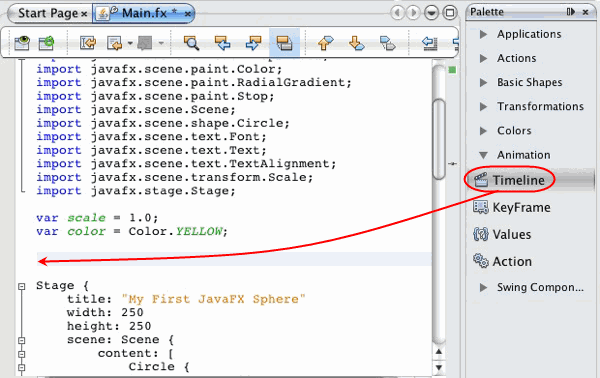Select the Main.fx editor tab

pos(144,13)
